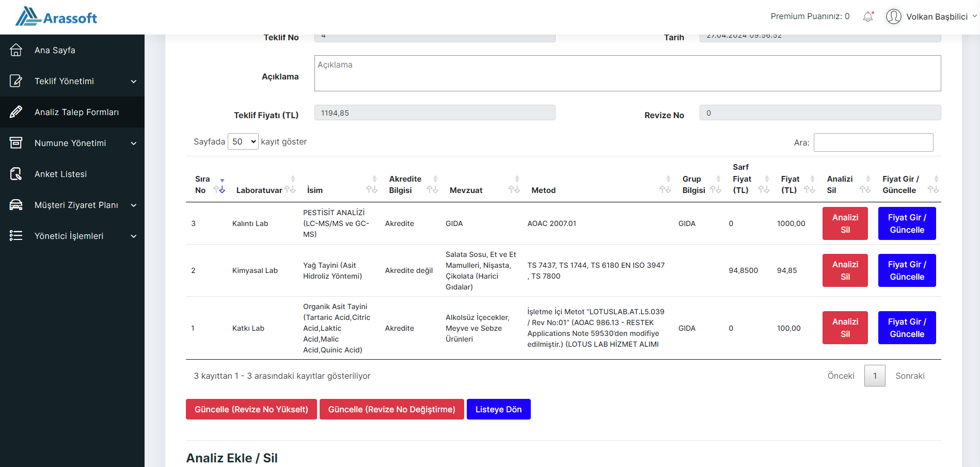Expand Müşteri Ziyaret Planı chevron
980x467 pixels.
(134, 205)
